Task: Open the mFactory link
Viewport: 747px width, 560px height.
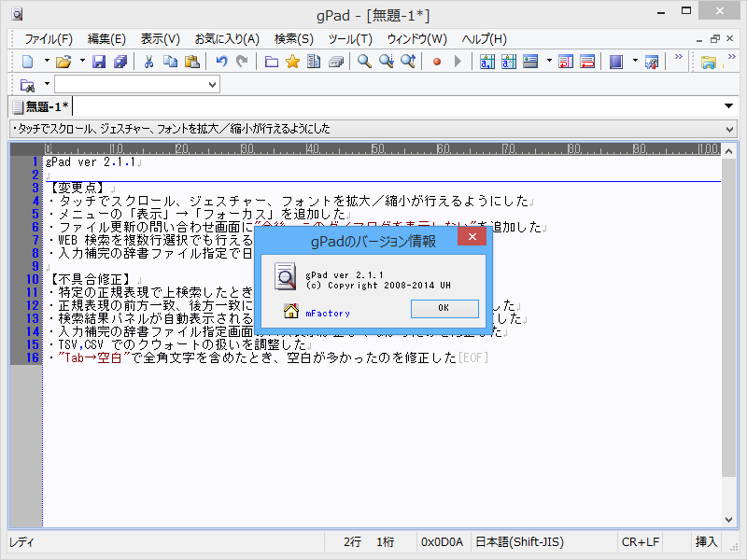Action: coord(328,314)
